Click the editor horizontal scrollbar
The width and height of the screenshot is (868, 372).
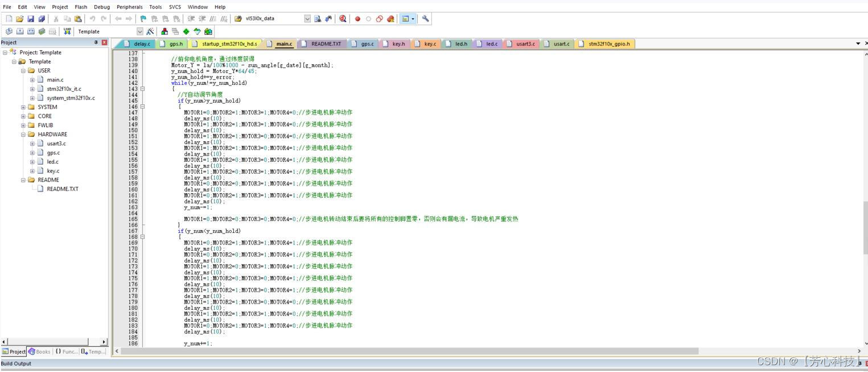(410, 351)
